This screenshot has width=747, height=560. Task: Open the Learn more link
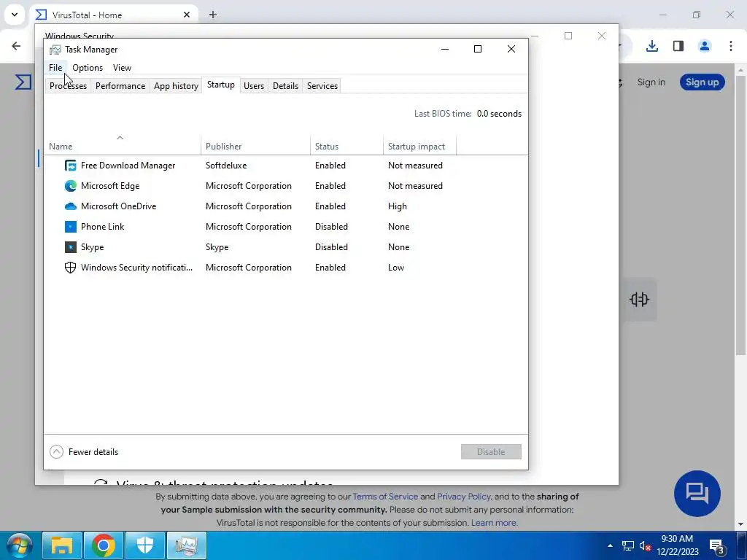click(x=493, y=522)
